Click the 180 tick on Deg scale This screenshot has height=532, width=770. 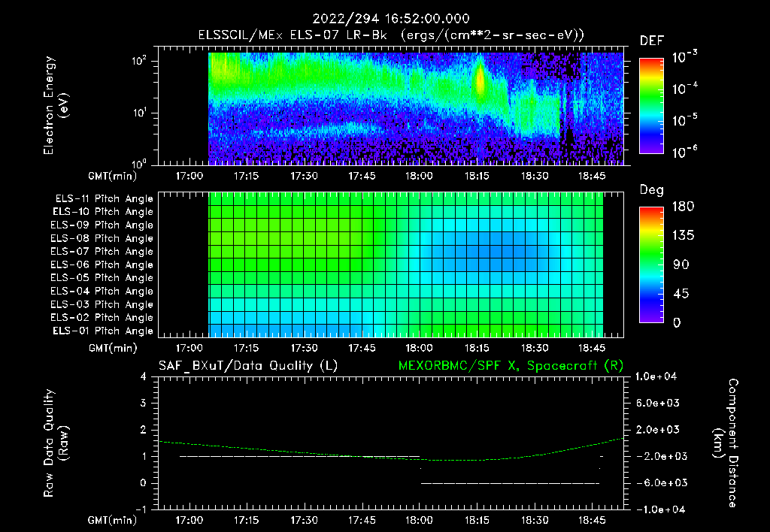coord(683,207)
